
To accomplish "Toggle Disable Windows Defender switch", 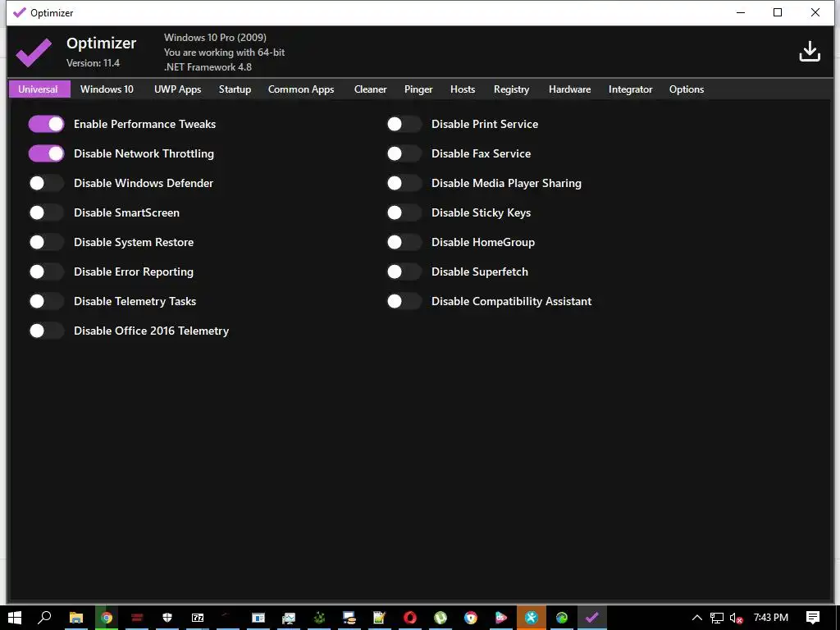I will click(47, 183).
